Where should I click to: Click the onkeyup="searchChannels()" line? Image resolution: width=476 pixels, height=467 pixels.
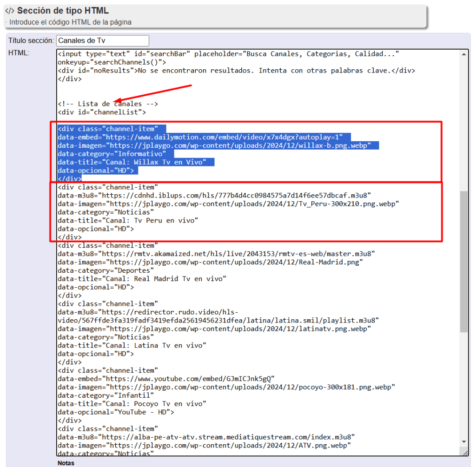tap(112, 62)
